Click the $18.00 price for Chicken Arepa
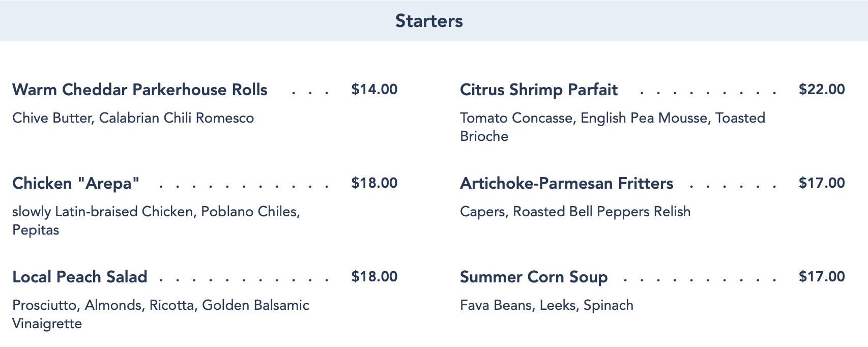Image resolution: width=868 pixels, height=347 pixels. (374, 183)
